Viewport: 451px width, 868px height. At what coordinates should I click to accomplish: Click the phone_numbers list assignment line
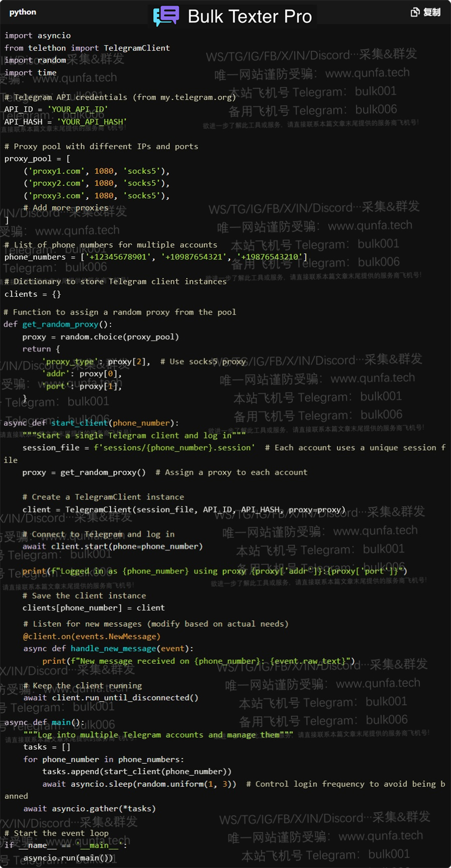click(156, 257)
